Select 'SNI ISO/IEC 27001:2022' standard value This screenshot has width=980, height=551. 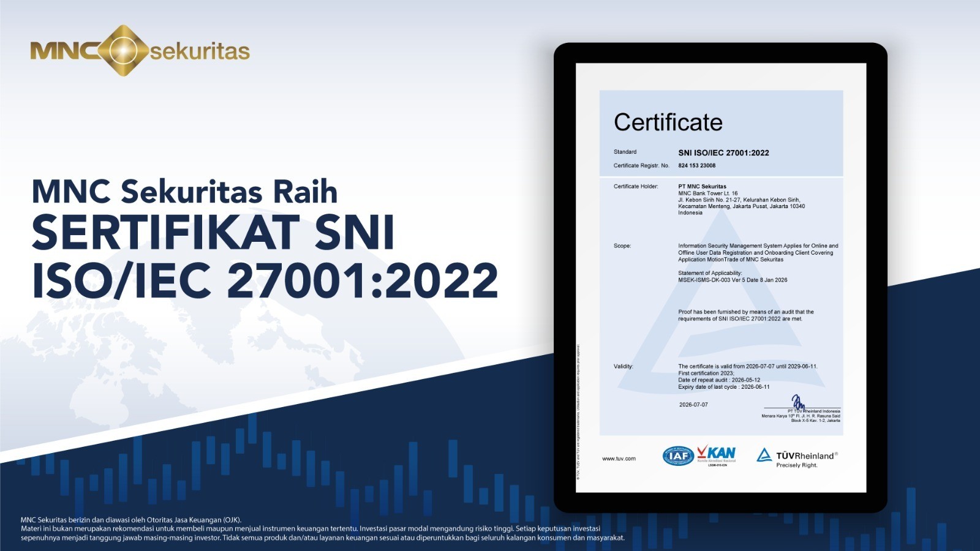click(723, 153)
